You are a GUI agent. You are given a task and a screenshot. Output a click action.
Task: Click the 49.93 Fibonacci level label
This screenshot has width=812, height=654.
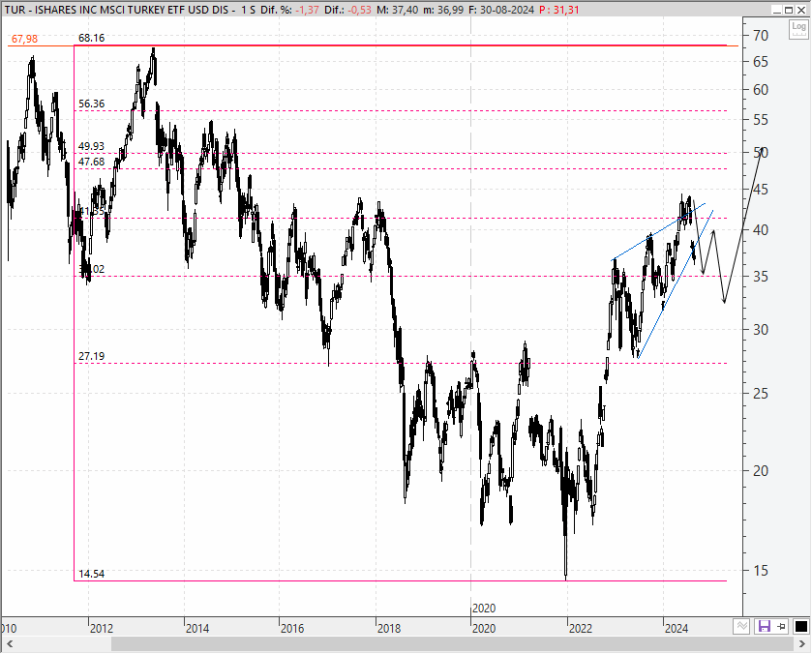(91, 146)
